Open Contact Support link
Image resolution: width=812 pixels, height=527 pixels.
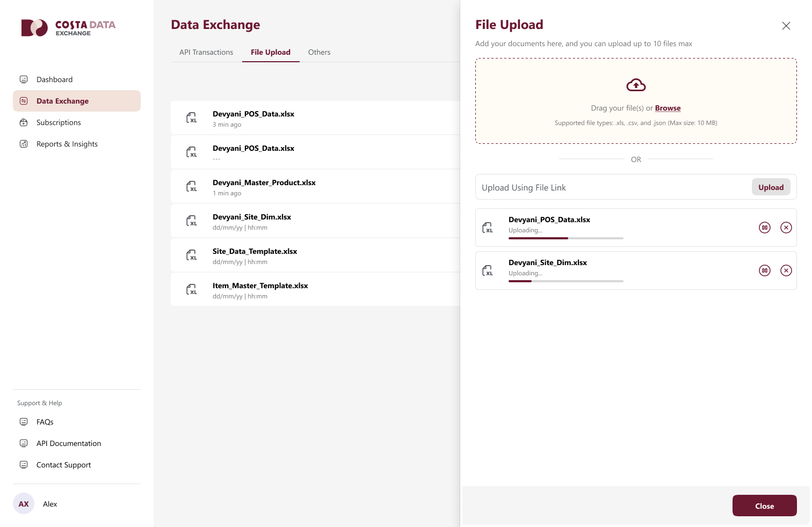(77, 465)
